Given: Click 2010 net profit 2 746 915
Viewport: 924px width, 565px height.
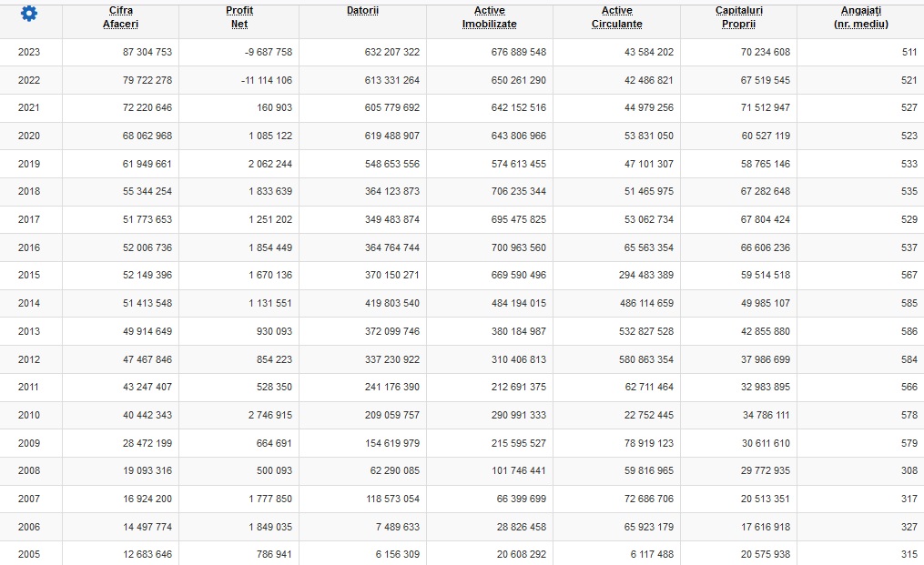Looking at the screenshot, I should tap(269, 416).
